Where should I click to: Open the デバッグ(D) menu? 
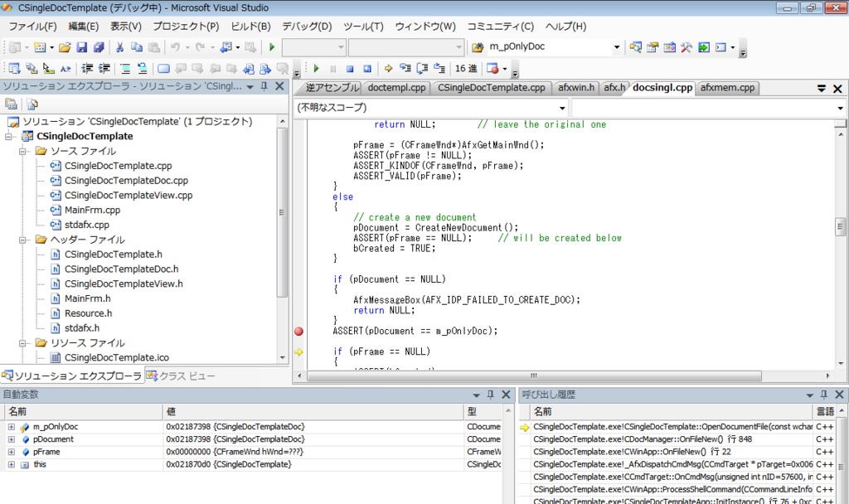click(307, 27)
